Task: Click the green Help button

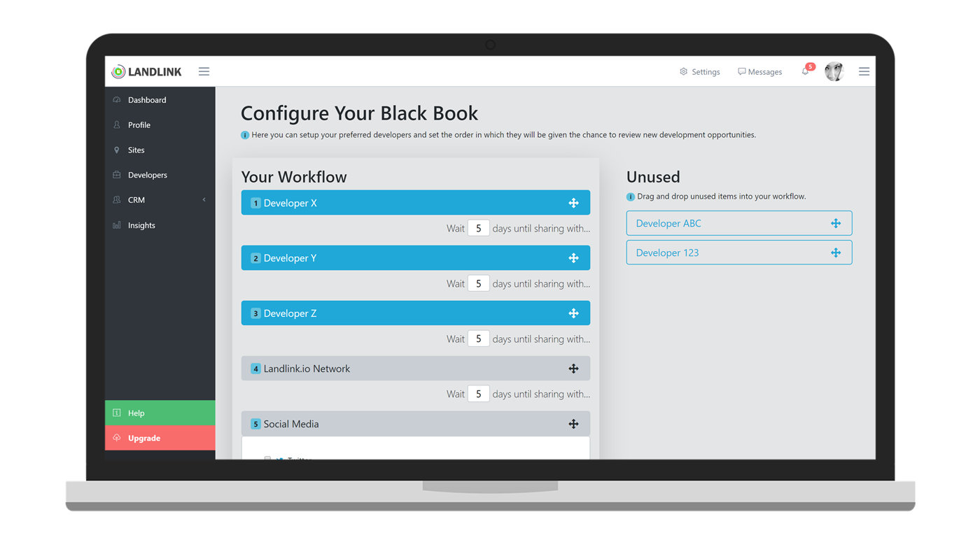Action: click(x=160, y=413)
